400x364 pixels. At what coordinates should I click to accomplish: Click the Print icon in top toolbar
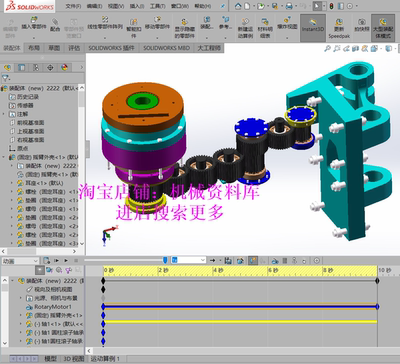point(289,6)
